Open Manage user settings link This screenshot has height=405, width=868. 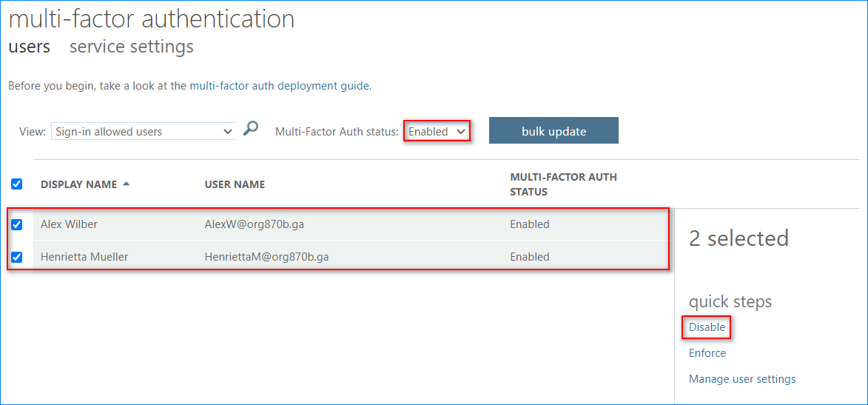pyautogui.click(x=742, y=379)
